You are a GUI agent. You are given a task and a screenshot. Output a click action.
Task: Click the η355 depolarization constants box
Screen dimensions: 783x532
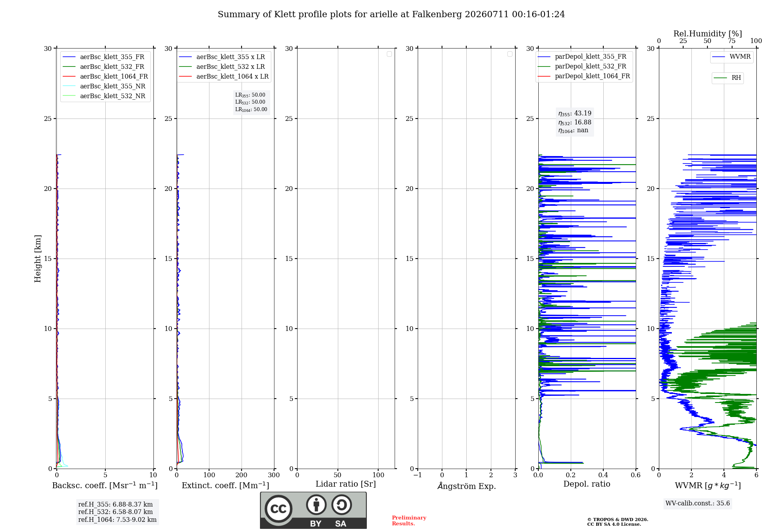point(575,122)
